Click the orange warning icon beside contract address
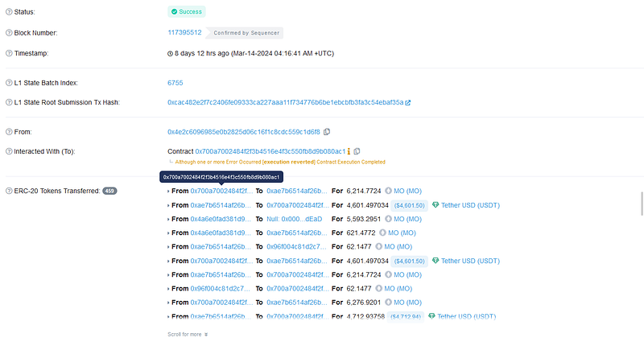This screenshot has width=644, height=346. pos(349,151)
